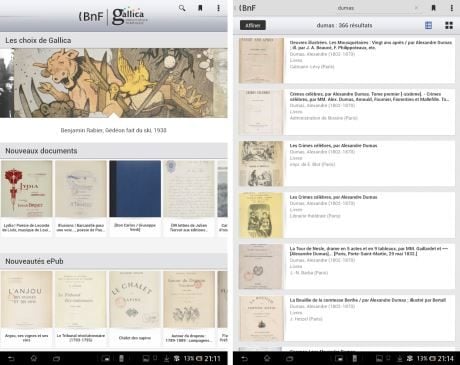Screen dimensions: 460x365
Task: Switch to grid view of results
Action: pos(449,25)
